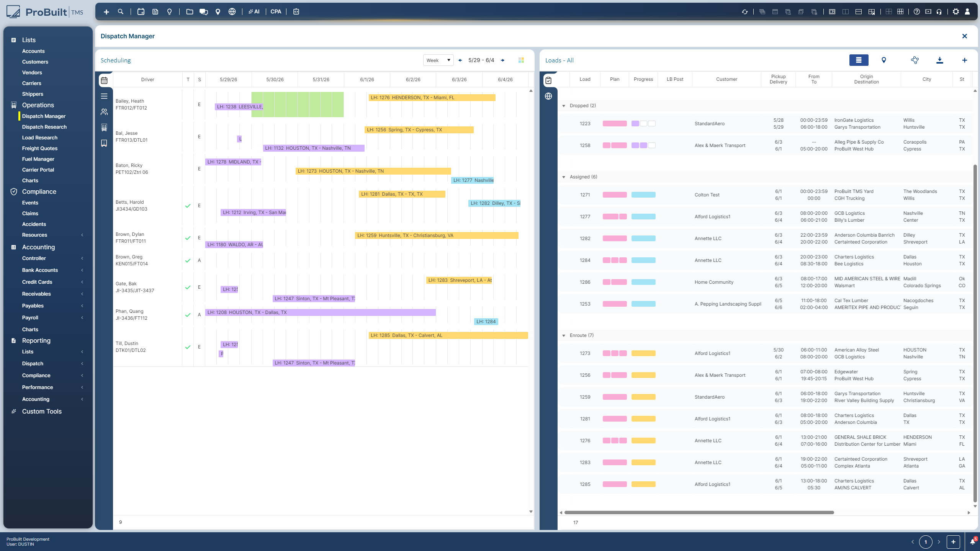Click yellow progress bar of load 1285
Image resolution: width=980 pixels, height=551 pixels.
pos(643,484)
